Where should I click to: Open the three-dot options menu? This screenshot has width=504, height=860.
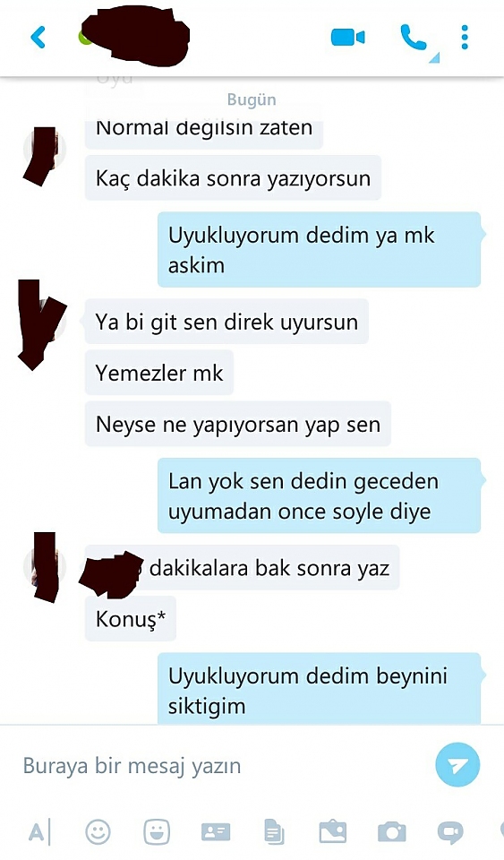coord(465,38)
